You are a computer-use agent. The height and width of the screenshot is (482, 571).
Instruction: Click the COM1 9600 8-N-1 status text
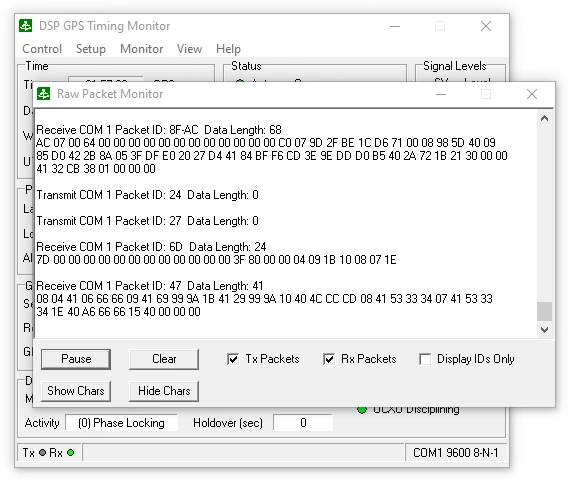[x=455, y=453]
